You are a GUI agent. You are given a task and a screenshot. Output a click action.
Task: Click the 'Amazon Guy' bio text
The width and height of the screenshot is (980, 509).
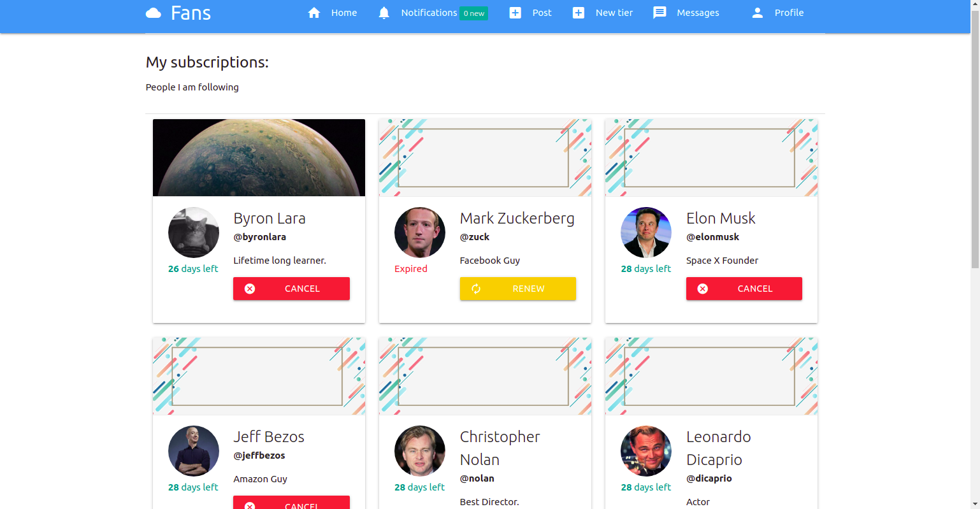point(260,479)
